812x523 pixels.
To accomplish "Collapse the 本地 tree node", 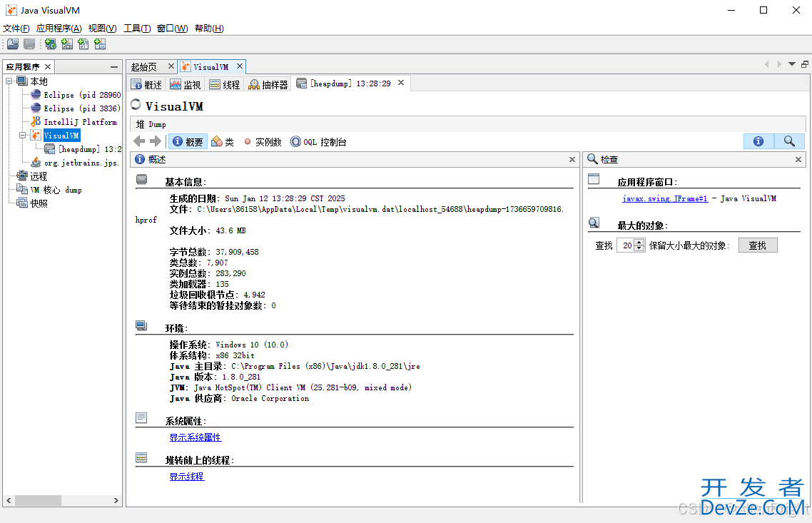I will pyautogui.click(x=9, y=81).
